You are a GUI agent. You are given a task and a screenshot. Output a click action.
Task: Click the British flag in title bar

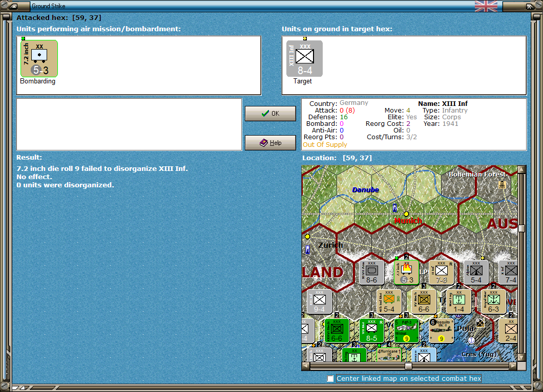pyautogui.click(x=486, y=6)
